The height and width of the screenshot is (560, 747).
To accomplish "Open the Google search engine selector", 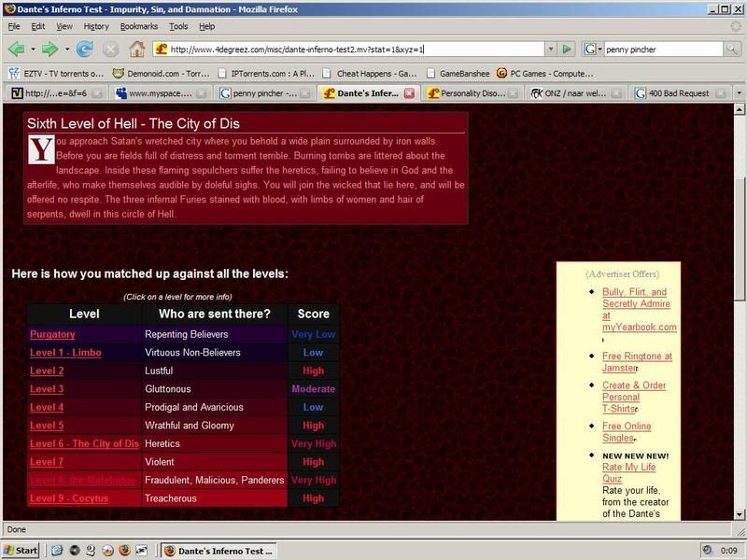I will point(594,49).
